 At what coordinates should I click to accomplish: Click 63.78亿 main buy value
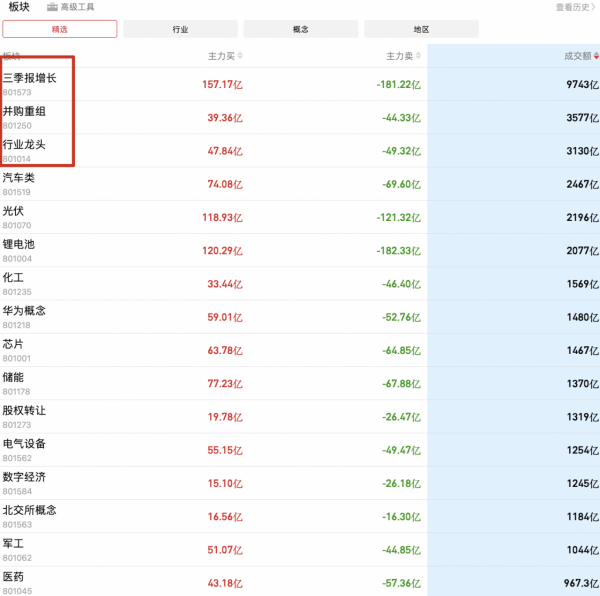[x=225, y=350]
